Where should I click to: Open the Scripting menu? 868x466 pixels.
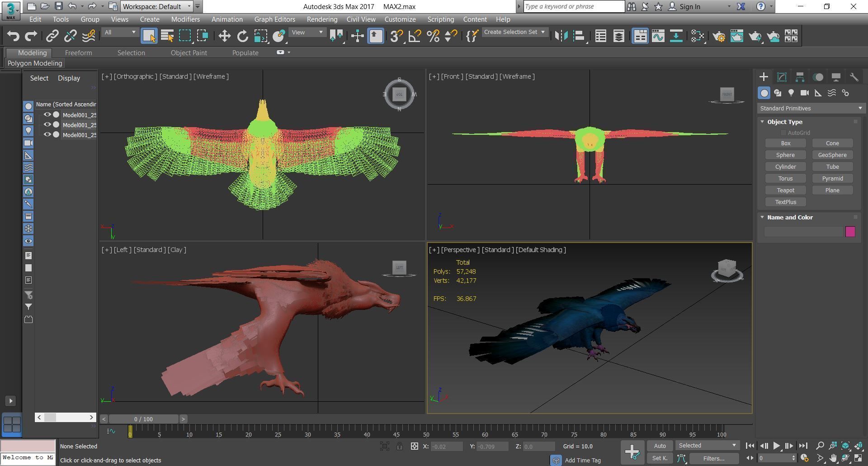click(440, 19)
